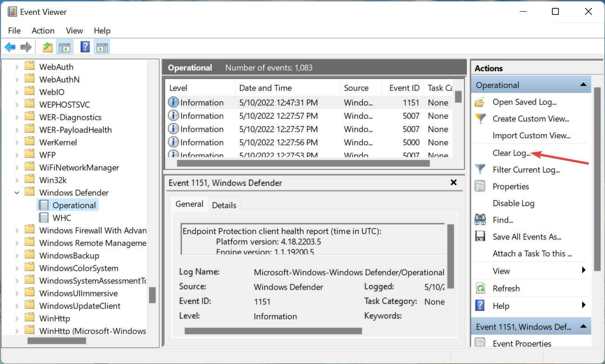Toggle the Show/Hide Console Tree toolbar icon
Viewport: 605px width, 364px height.
coord(64,47)
